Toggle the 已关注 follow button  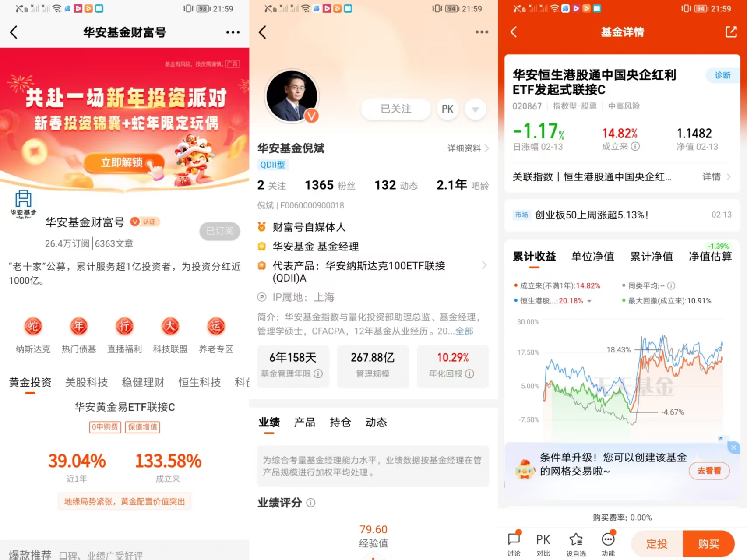pyautogui.click(x=396, y=109)
